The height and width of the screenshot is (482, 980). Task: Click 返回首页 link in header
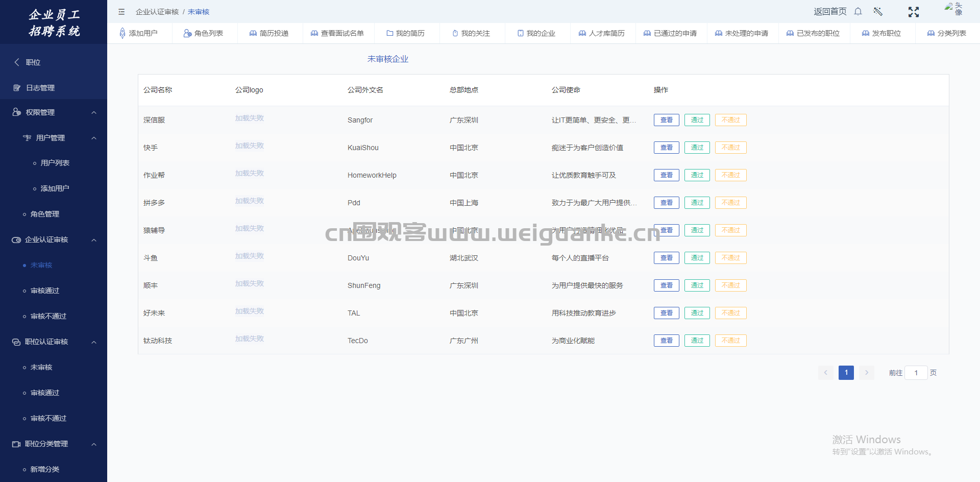click(830, 11)
